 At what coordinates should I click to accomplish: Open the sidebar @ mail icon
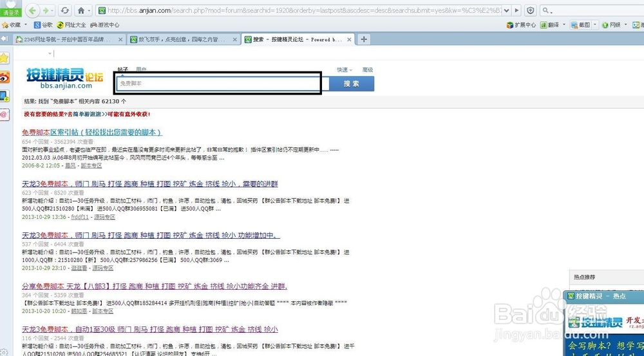coord(4,115)
